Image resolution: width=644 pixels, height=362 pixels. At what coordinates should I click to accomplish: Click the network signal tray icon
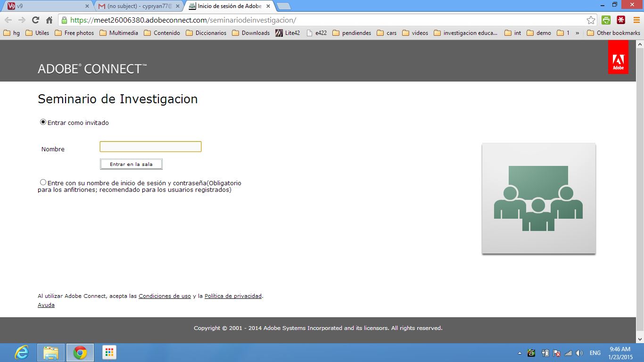(568, 353)
